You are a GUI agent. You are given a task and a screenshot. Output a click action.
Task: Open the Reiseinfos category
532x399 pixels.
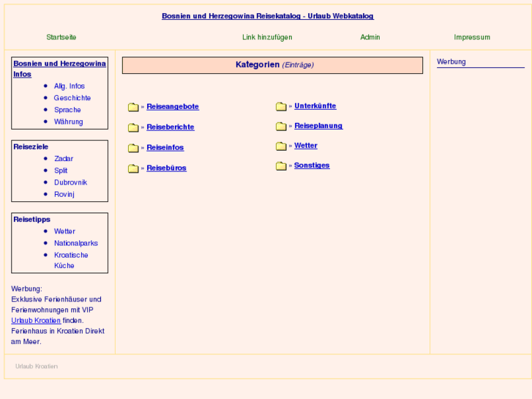165,147
